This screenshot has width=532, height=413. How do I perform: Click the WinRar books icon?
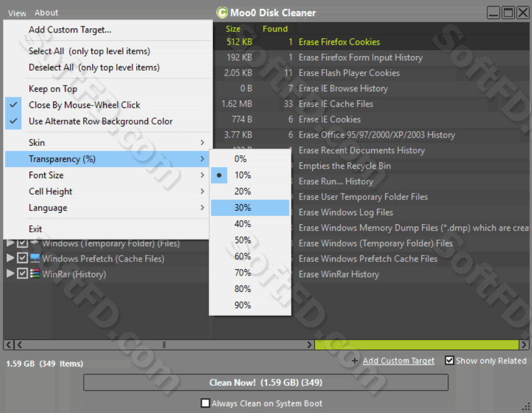tap(35, 274)
